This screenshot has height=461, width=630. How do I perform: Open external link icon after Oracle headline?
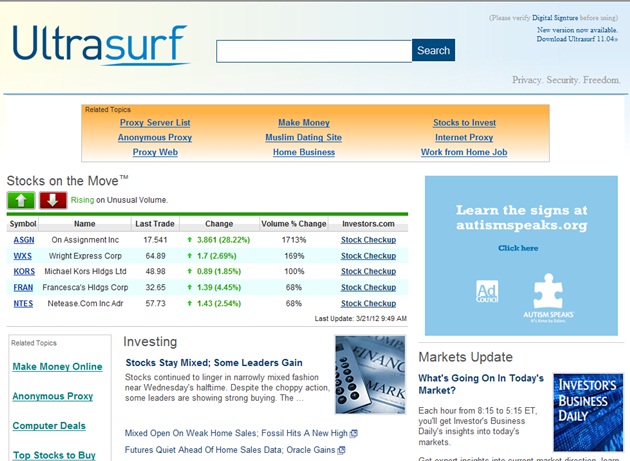pyautogui.click(x=341, y=450)
